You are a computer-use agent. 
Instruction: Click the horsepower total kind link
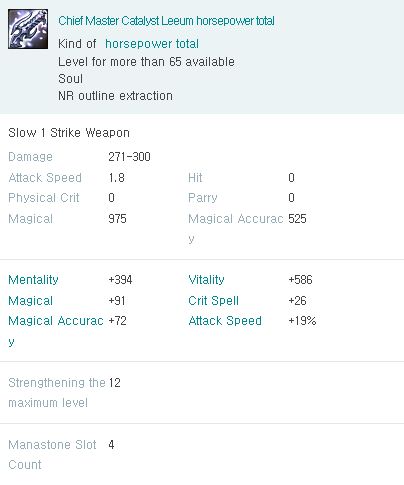click(x=152, y=44)
